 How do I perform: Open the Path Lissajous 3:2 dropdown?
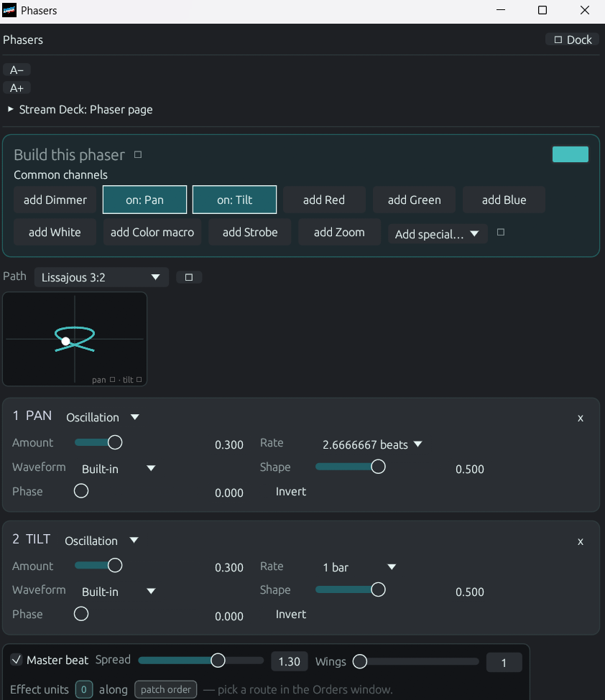coord(101,277)
